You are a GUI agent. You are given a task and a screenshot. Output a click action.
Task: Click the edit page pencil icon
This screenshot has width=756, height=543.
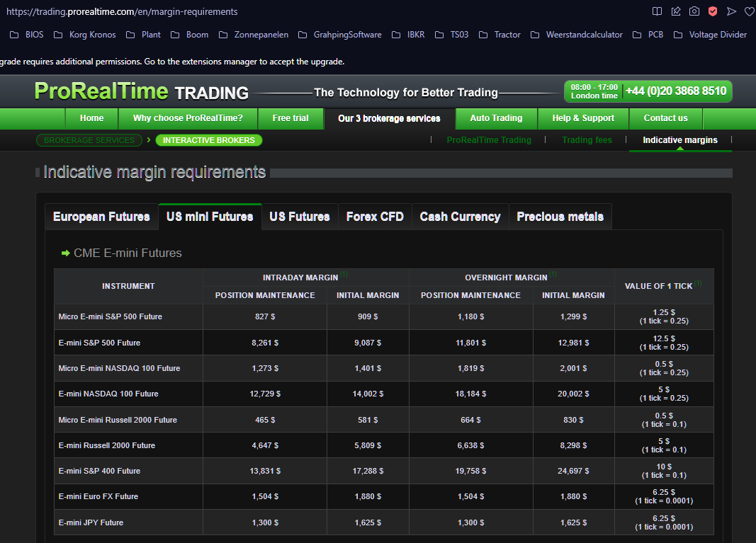(x=676, y=11)
